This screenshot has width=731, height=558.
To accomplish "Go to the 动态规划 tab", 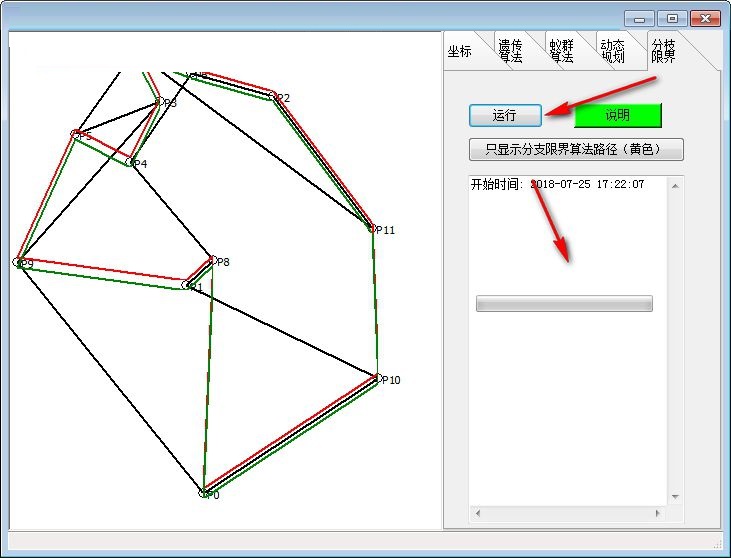I will (612, 51).
